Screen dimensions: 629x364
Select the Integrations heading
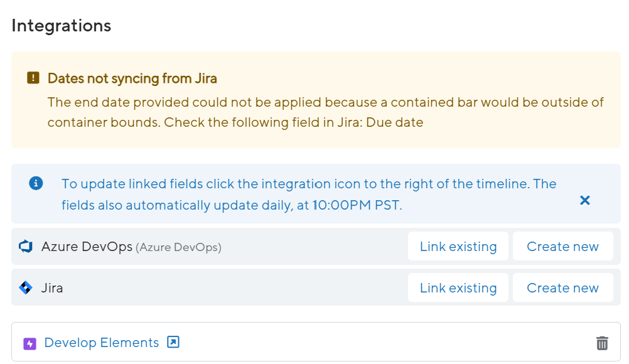[x=60, y=25]
